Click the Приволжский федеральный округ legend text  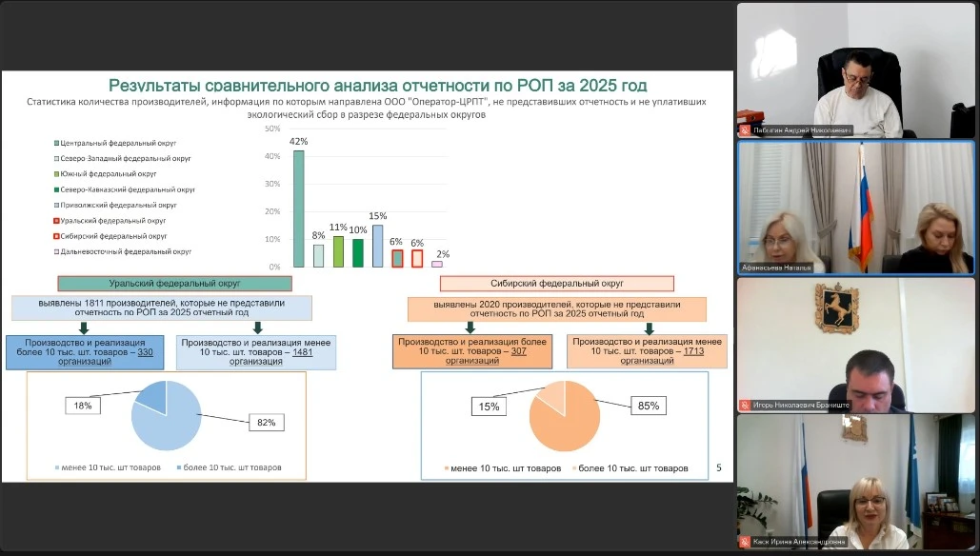[x=119, y=205]
